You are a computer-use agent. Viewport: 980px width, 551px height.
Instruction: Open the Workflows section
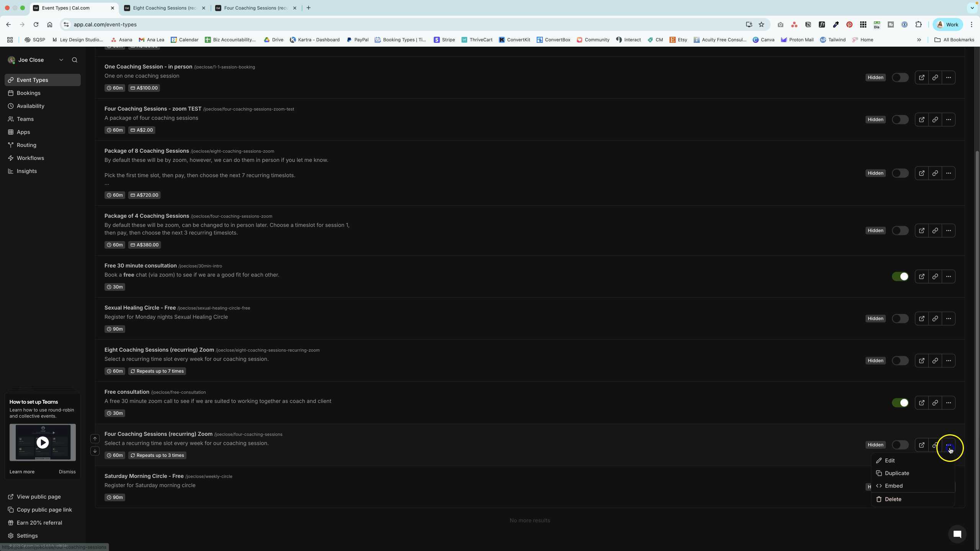tap(31, 158)
